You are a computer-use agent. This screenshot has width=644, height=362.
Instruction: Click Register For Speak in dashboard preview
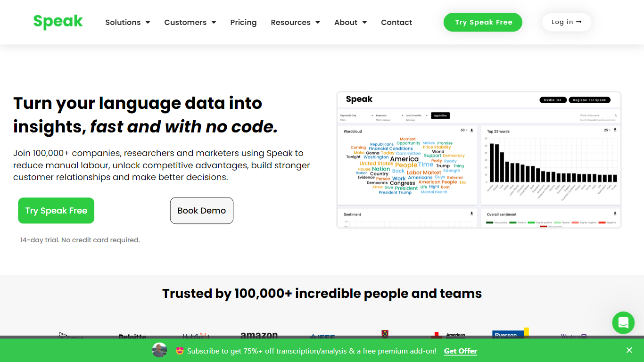tap(589, 100)
